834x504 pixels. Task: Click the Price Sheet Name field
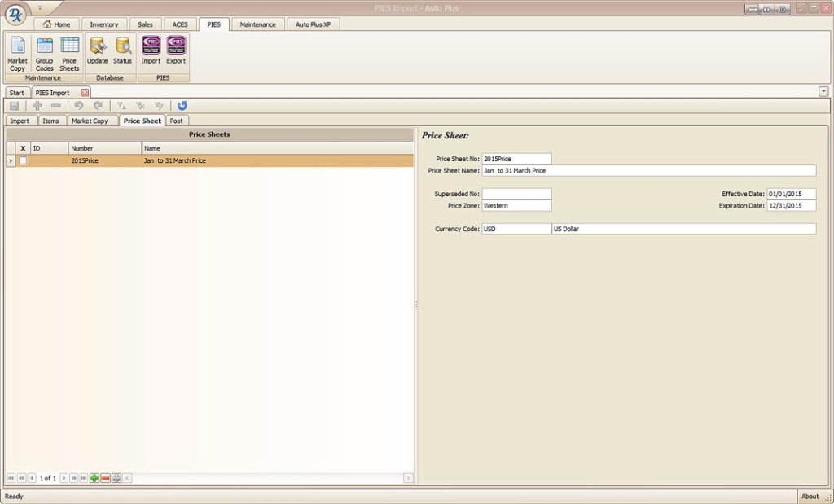tap(649, 171)
